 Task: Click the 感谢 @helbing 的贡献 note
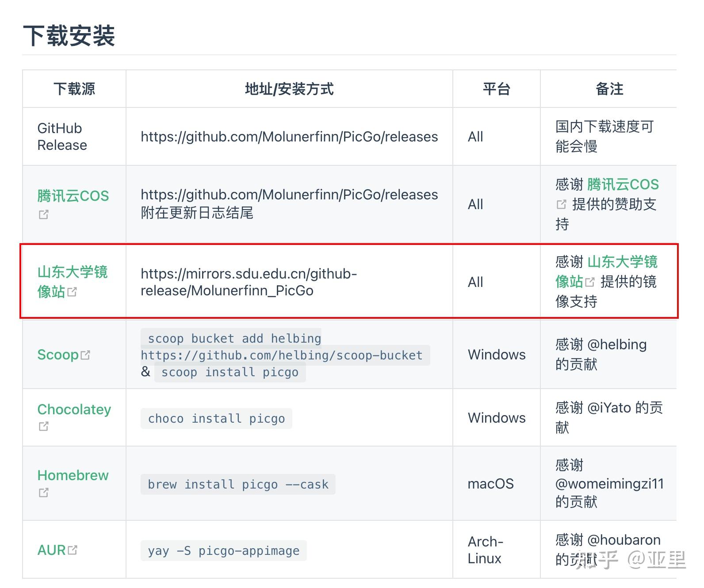[601, 354]
